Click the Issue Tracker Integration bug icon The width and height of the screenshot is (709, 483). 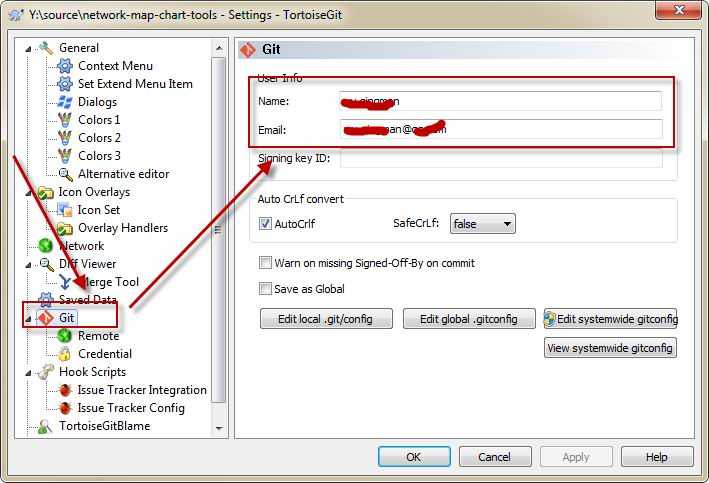(x=65, y=390)
